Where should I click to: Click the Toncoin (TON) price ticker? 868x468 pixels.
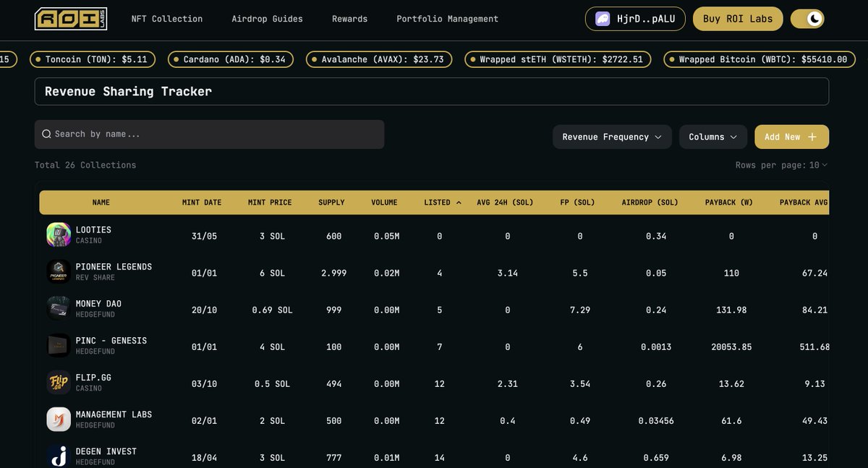tap(91, 59)
